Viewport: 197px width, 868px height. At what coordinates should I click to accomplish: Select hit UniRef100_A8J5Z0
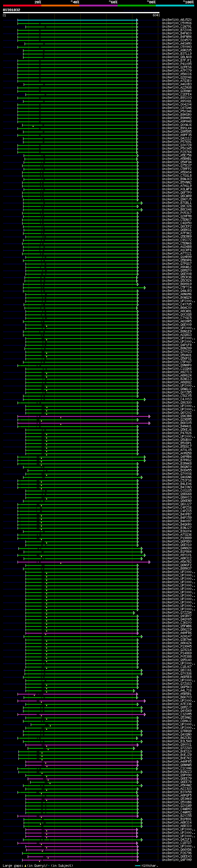point(177,20)
